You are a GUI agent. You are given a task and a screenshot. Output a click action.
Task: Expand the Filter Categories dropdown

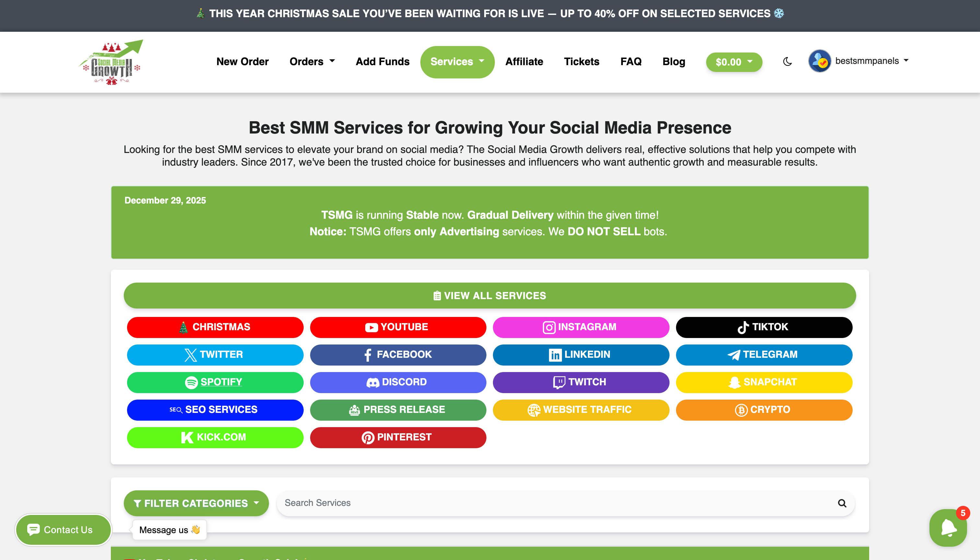pos(196,503)
